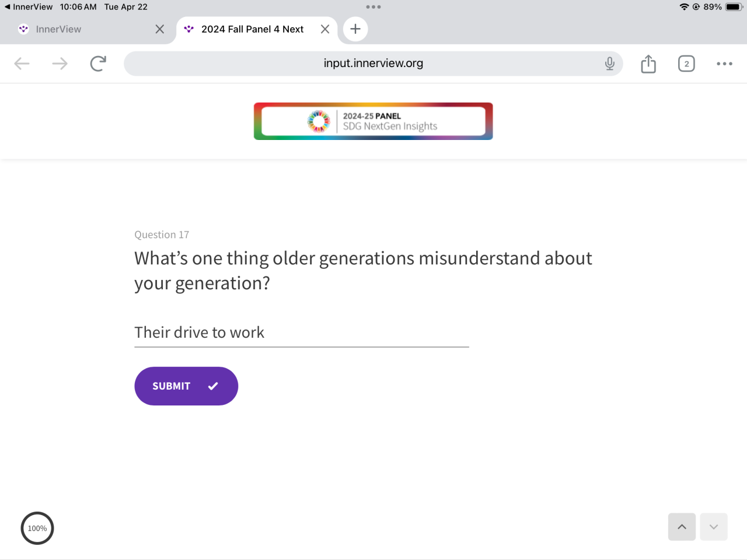
Task: Open the browser more options menu
Action: [724, 64]
